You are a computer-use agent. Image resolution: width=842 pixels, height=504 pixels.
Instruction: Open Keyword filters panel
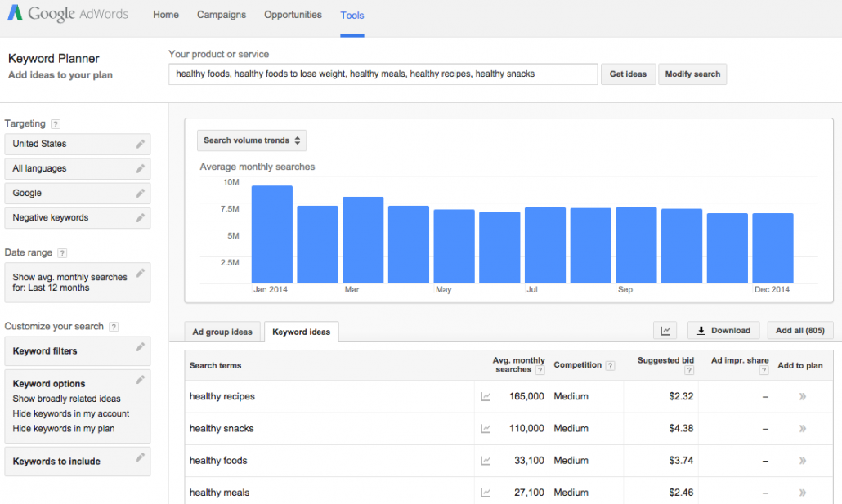(x=78, y=351)
